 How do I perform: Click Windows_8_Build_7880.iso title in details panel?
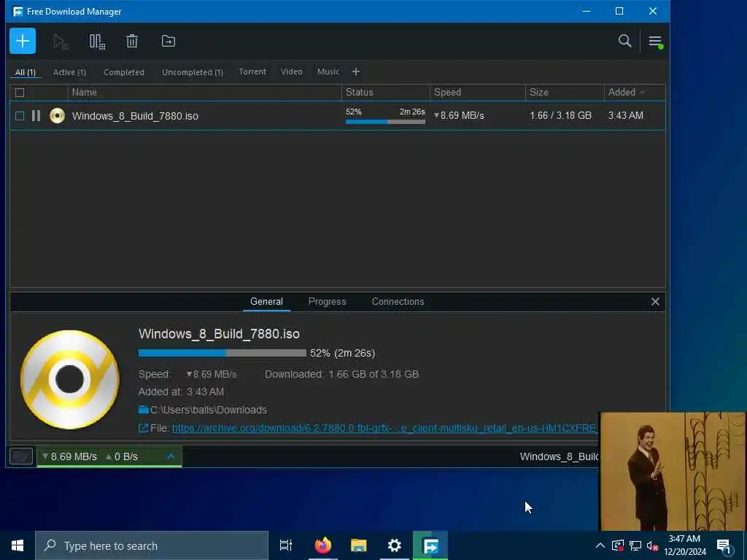coord(219,334)
